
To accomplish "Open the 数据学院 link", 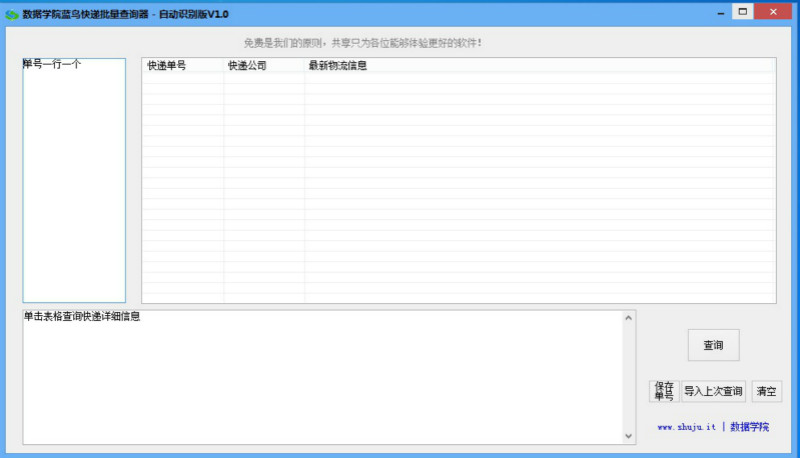I will coord(749,427).
